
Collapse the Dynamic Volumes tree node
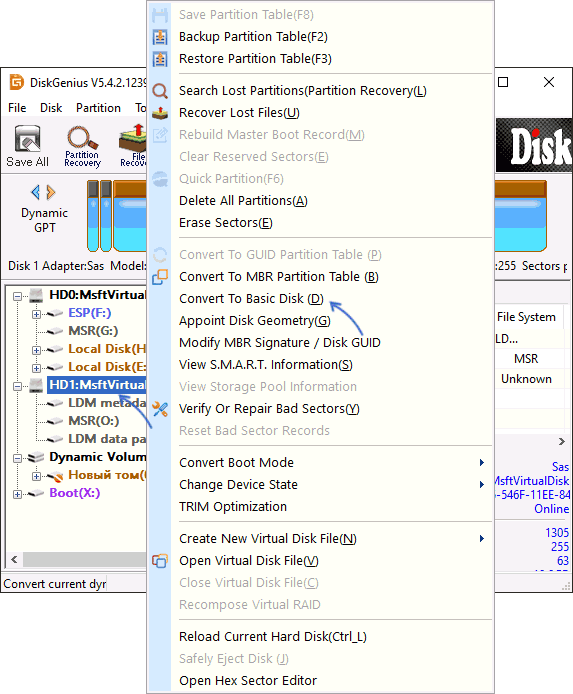17,458
